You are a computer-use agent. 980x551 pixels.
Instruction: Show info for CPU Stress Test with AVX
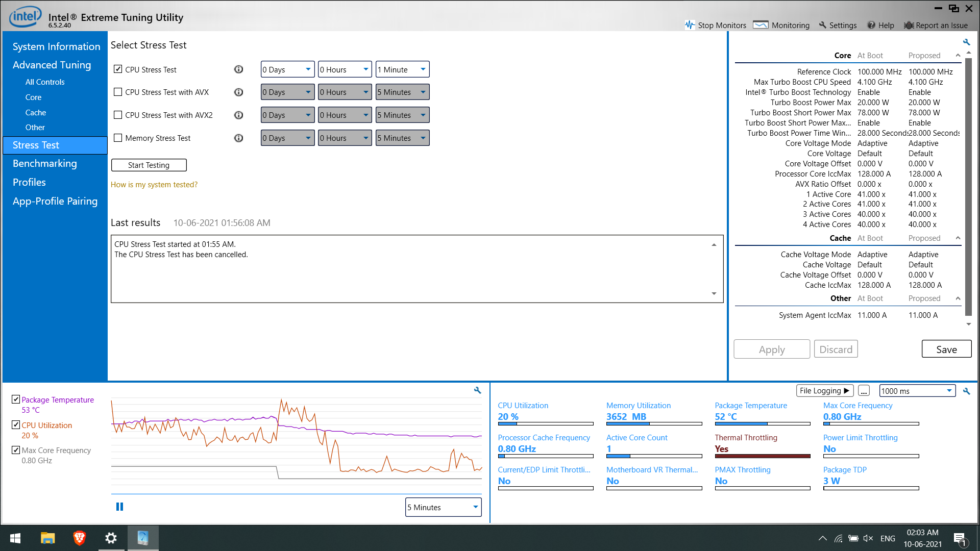pos(238,92)
